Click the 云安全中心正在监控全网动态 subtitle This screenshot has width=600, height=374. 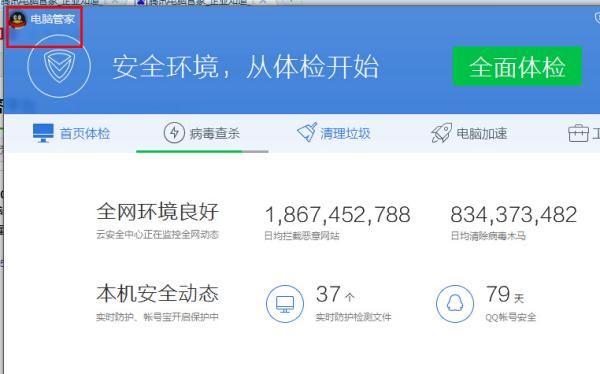tap(158, 235)
